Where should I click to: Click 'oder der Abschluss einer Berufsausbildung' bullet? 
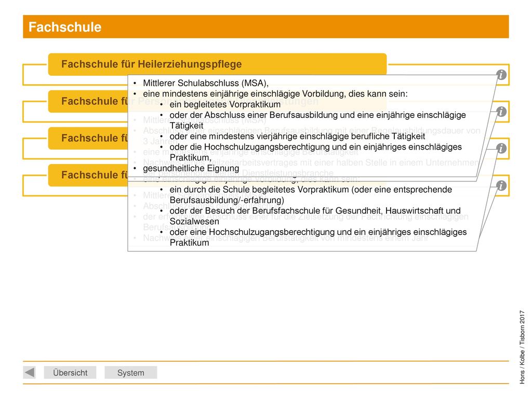[317, 120]
